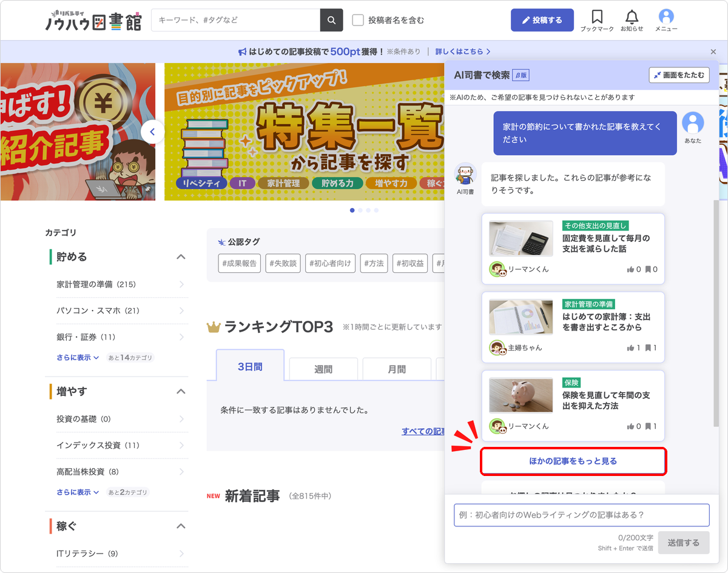Image resolution: width=728 pixels, height=573 pixels.
Task: Open the notifications bell icon
Action: coord(632,17)
